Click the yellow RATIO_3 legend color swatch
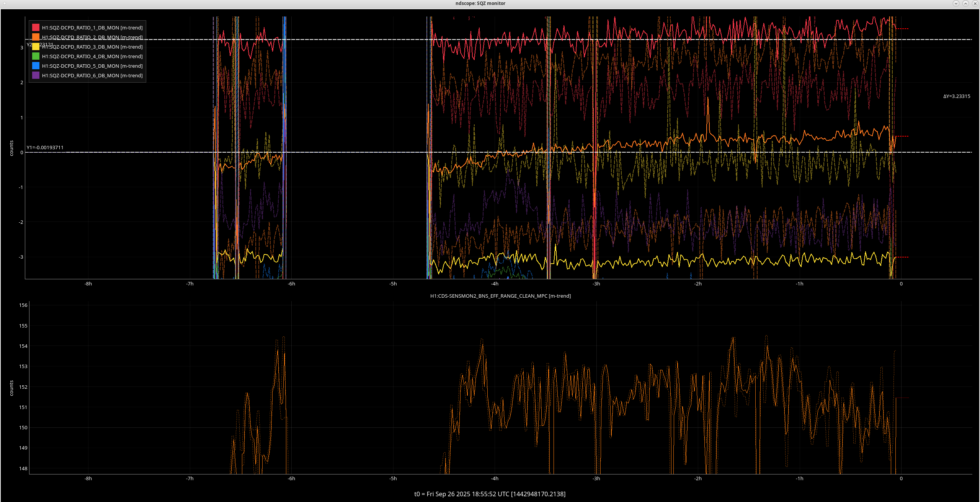The image size is (980, 502). pyautogui.click(x=36, y=47)
